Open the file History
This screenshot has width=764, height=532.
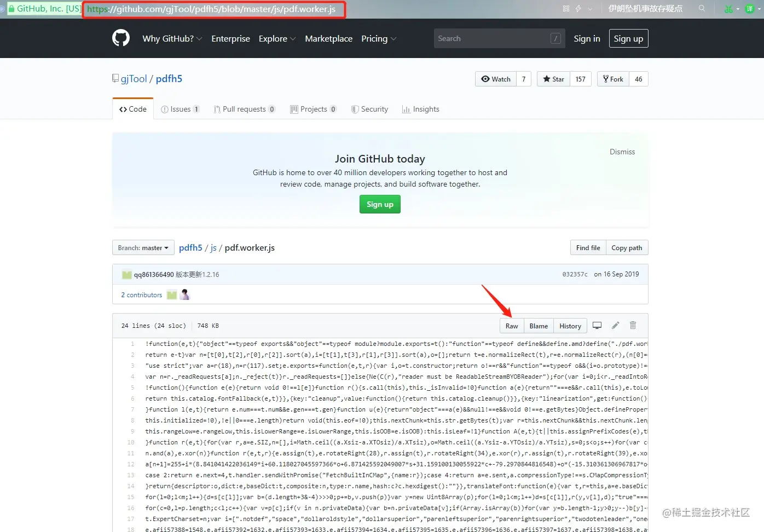coord(570,326)
